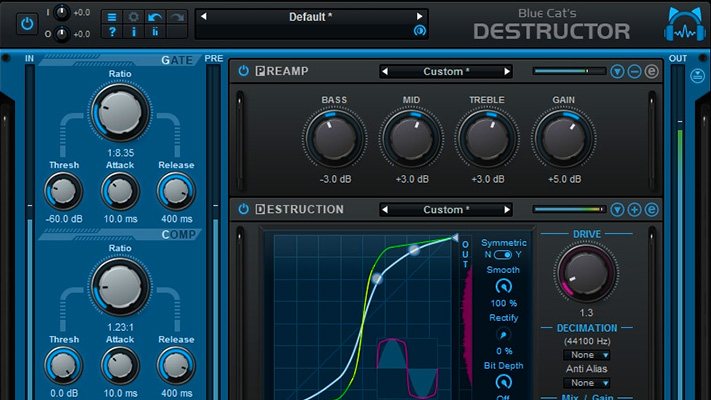Open the Anti Alias None dropdown
711x400 pixels.
(586, 383)
